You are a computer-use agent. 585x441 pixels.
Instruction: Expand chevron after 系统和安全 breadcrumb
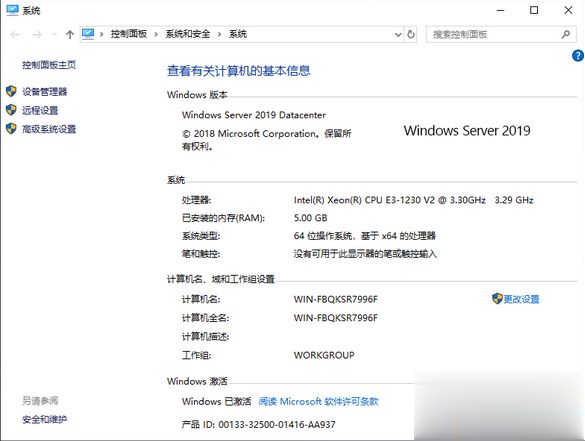tap(219, 34)
